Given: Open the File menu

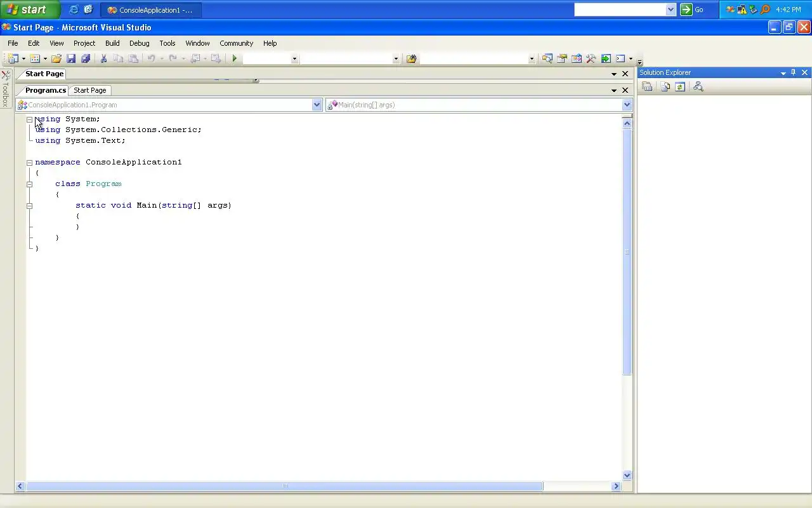Looking at the screenshot, I should click(13, 43).
